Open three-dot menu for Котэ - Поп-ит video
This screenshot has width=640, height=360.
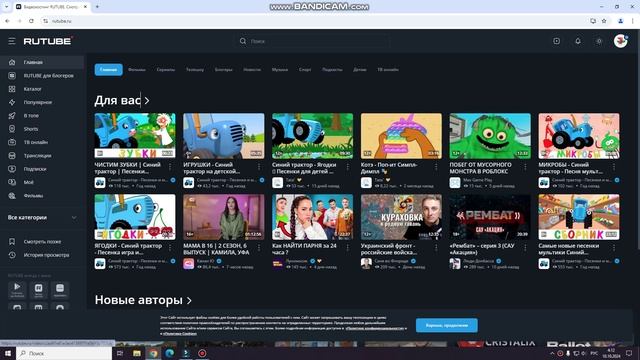coord(436,167)
